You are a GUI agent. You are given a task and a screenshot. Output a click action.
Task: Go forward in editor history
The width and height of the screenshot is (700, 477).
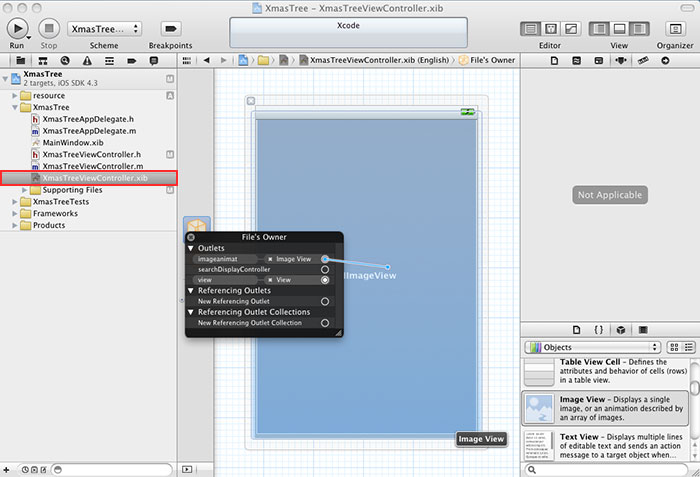[224, 60]
